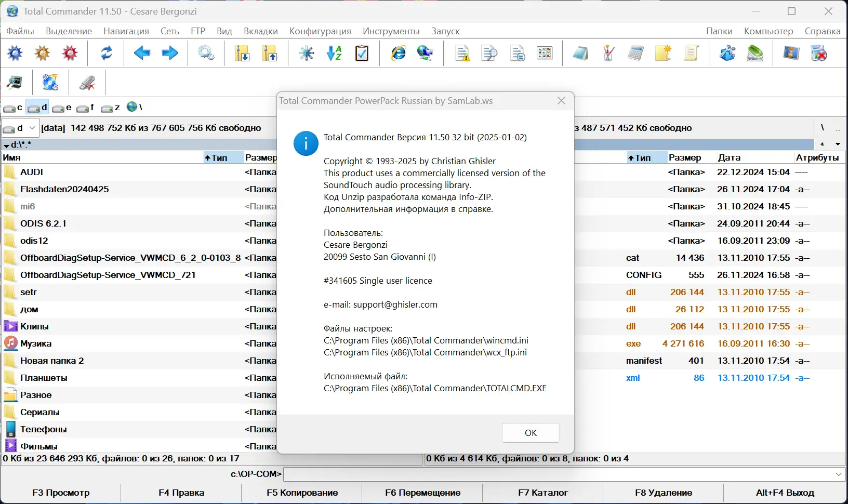Click the new folder star icon
The image size is (848, 504).
[663, 53]
